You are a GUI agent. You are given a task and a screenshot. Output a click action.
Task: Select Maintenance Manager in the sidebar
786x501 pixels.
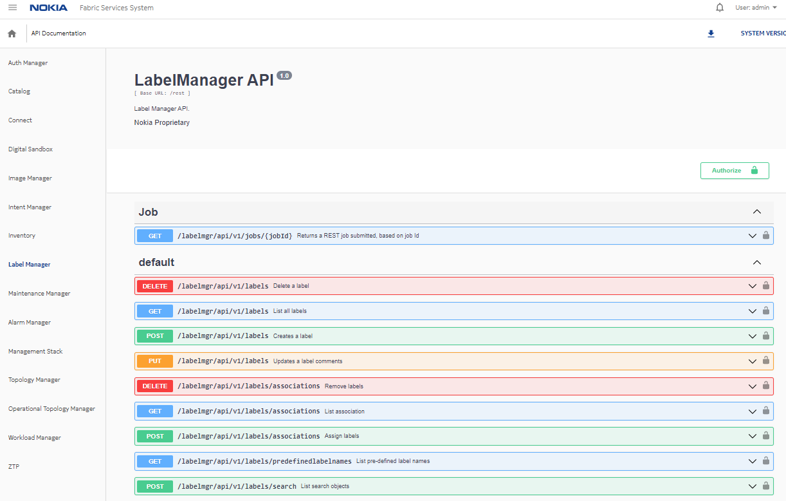(x=39, y=293)
